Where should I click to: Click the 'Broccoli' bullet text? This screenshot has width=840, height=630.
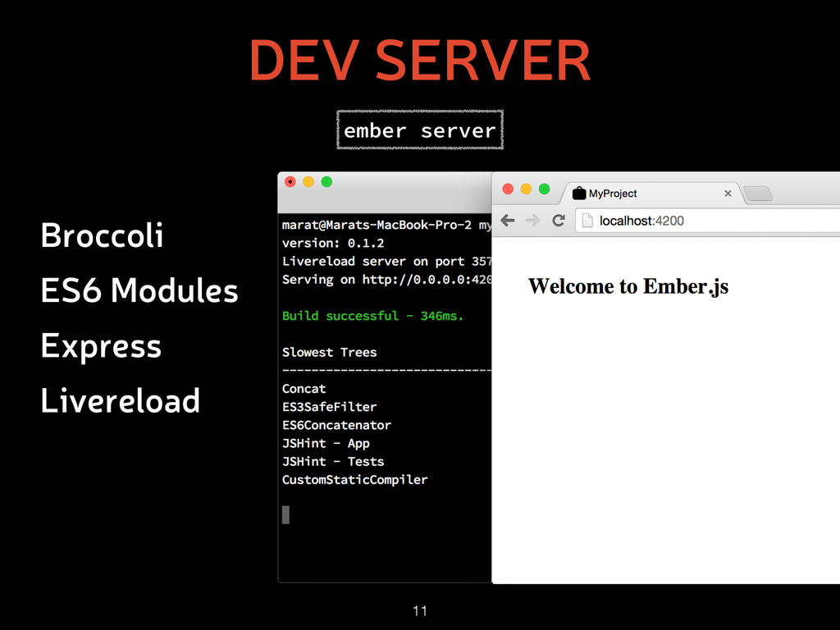[x=102, y=235]
